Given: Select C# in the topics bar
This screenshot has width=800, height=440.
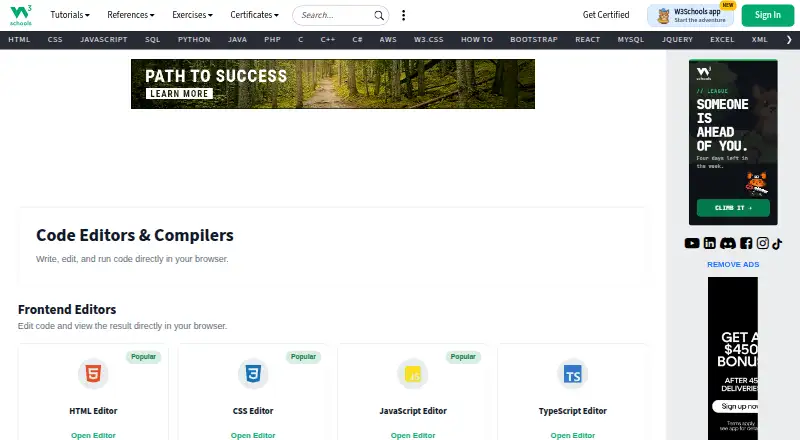Looking at the screenshot, I should click(357, 40).
